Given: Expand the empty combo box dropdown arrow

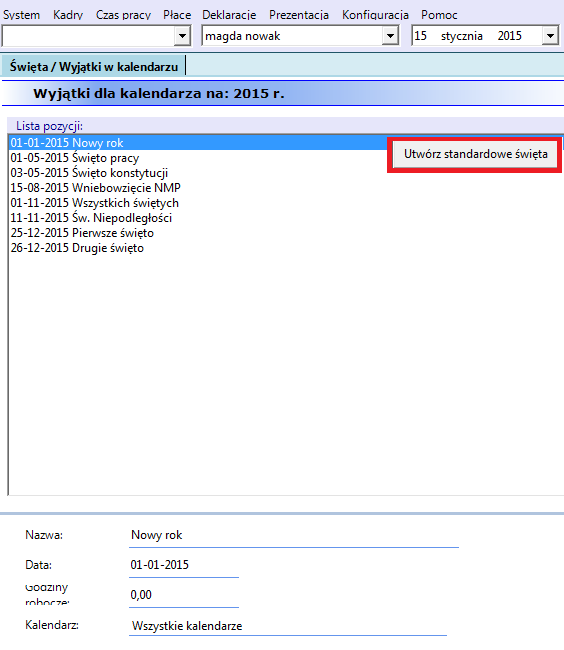Looking at the screenshot, I should (x=182, y=36).
